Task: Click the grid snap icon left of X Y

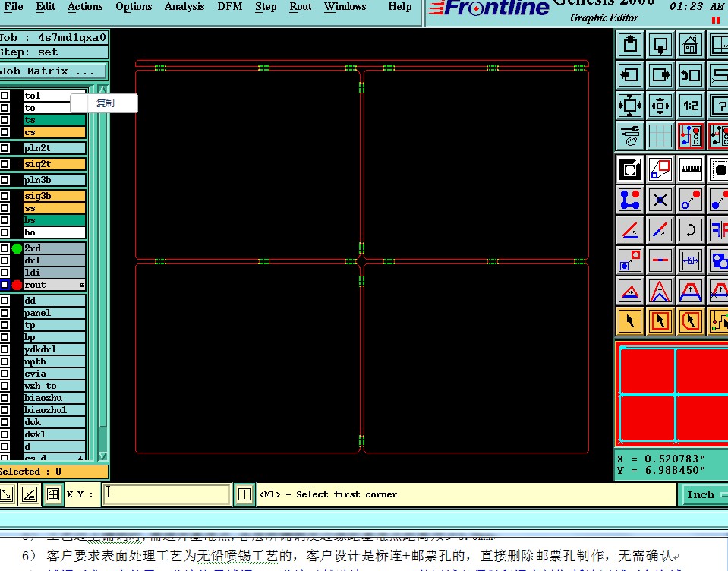Action: click(53, 494)
